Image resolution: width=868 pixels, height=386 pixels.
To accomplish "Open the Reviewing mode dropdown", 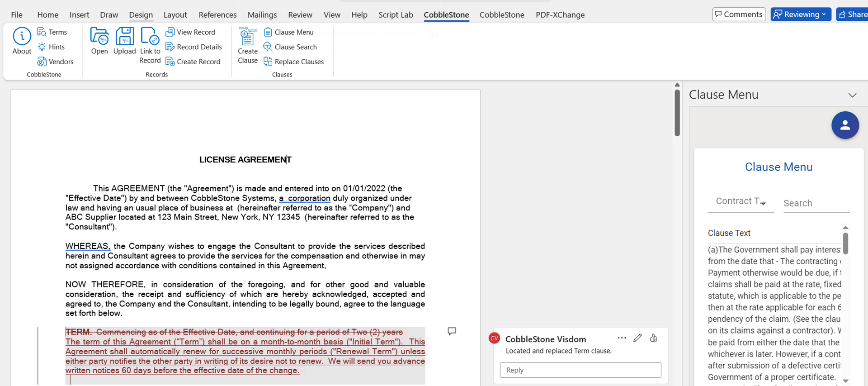I will 801,14.
